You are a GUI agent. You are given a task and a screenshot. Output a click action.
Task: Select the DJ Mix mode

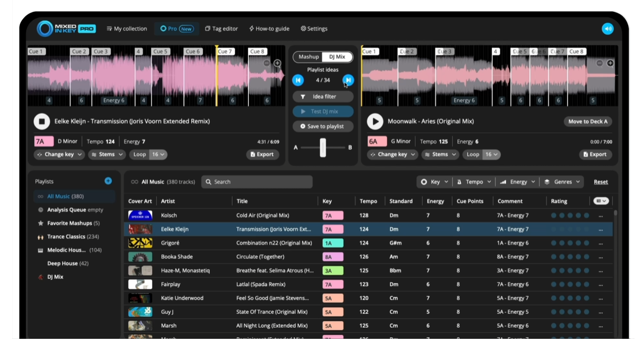pos(337,57)
